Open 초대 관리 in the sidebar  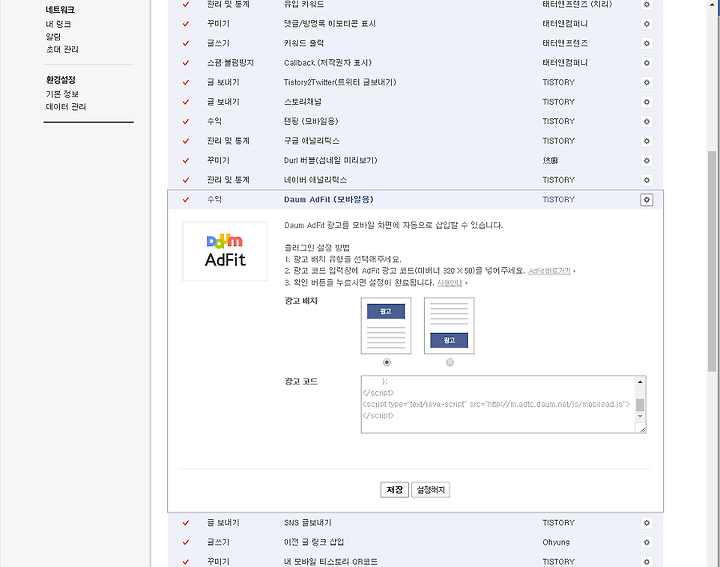[62, 49]
